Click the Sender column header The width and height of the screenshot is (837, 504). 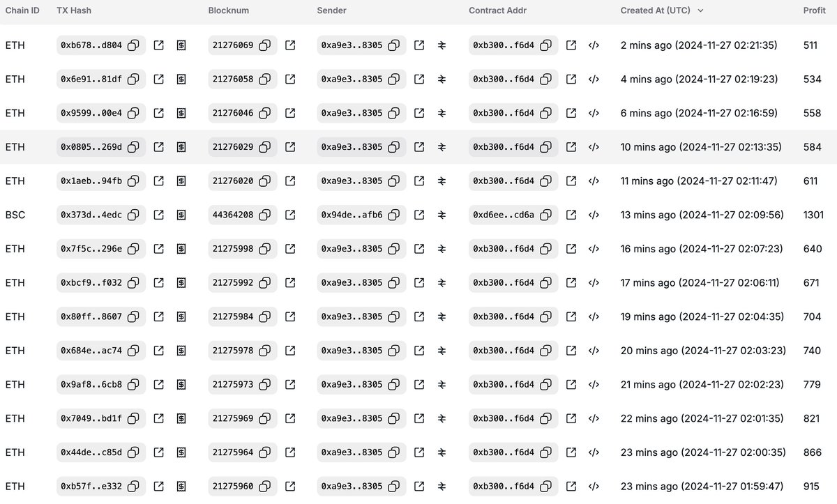coord(331,10)
